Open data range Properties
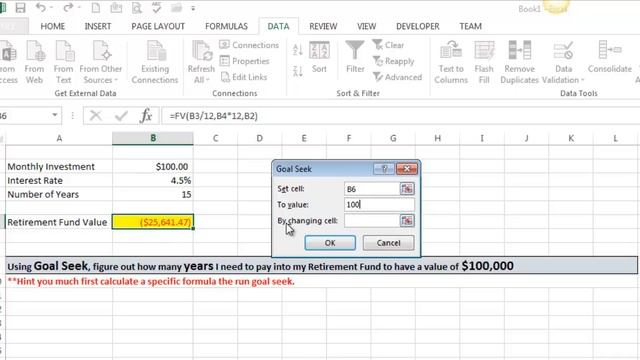The image size is (640, 360). 244,61
